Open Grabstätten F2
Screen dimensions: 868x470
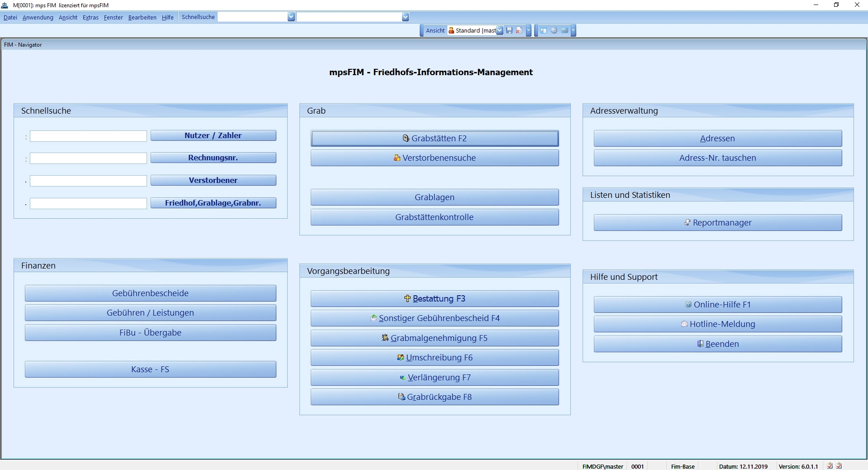pos(435,138)
